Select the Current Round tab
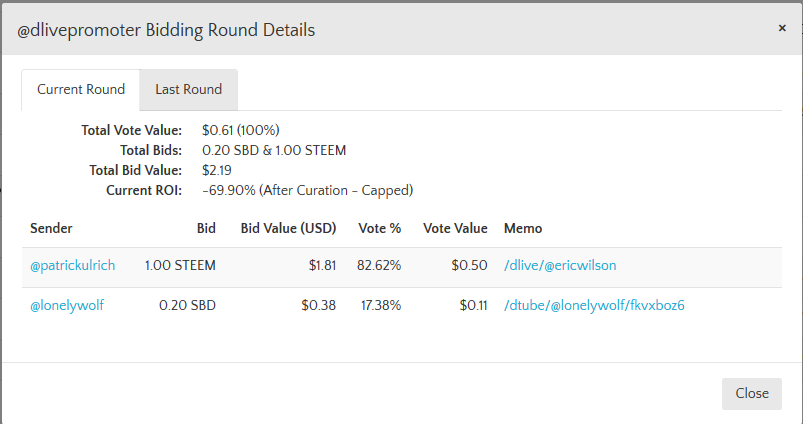 pyautogui.click(x=81, y=90)
